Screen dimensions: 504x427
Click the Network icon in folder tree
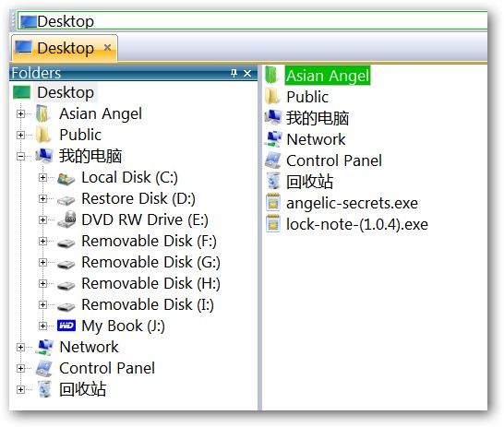(x=44, y=348)
